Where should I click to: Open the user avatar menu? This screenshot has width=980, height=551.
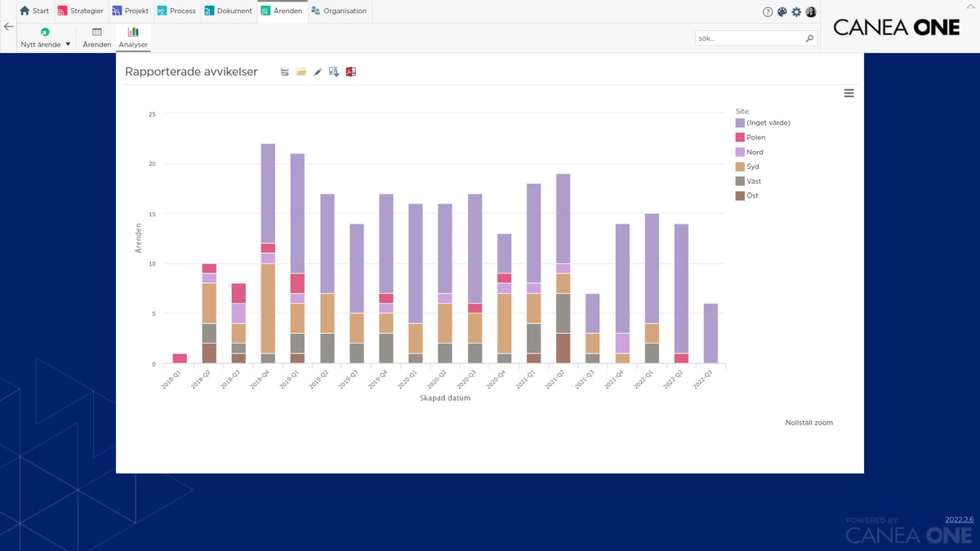coord(810,11)
